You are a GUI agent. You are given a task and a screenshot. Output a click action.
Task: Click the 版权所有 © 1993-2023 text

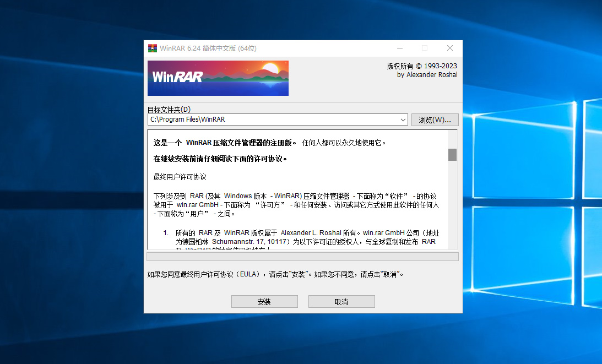click(422, 66)
